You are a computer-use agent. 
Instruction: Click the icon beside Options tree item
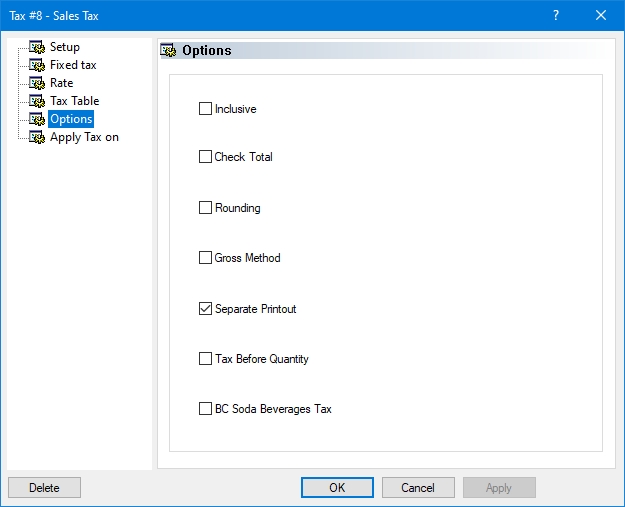pos(38,119)
